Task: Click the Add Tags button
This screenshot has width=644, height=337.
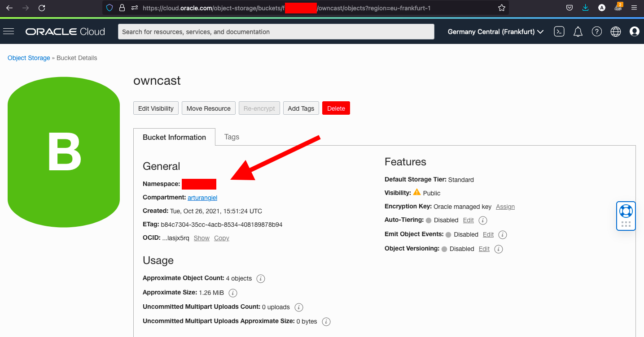Action: [x=301, y=108]
